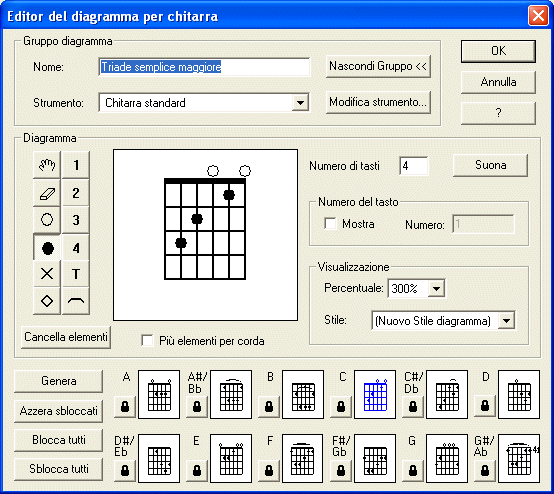Image resolution: width=554 pixels, height=494 pixels.
Task: Click the Suona button
Action: coord(490,165)
